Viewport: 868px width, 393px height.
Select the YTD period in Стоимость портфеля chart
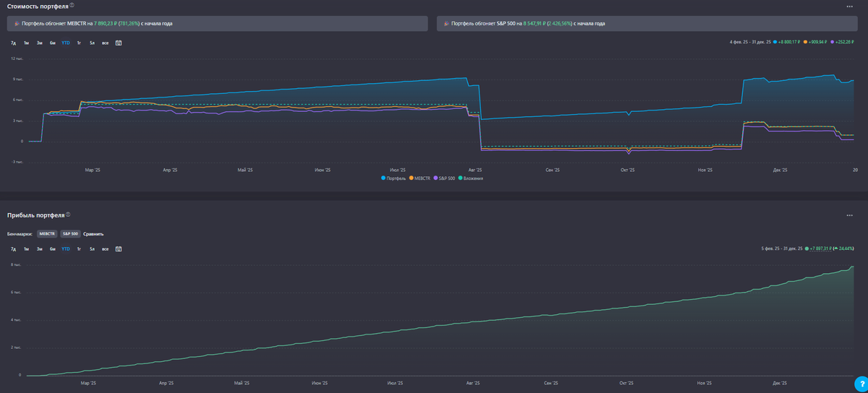66,43
